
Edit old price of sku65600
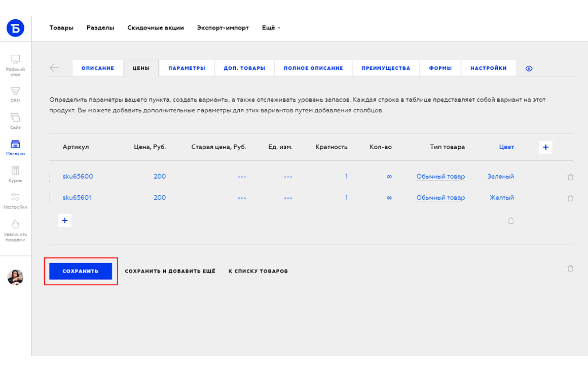242,177
